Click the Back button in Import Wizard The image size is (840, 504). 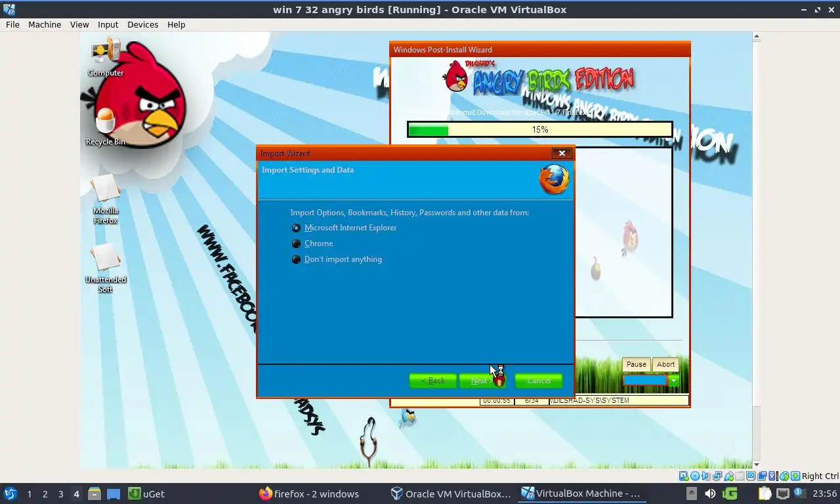[432, 381]
